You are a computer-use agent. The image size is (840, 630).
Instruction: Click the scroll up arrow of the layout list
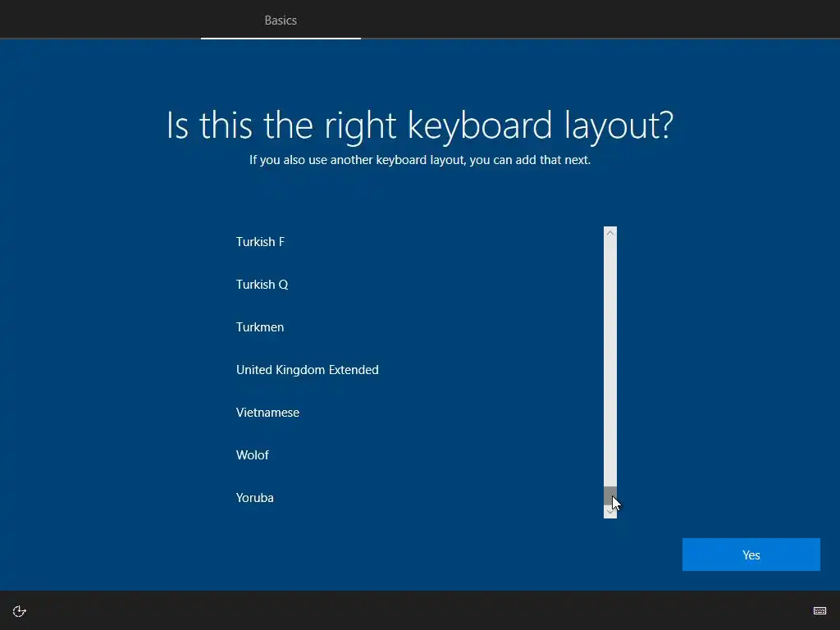point(610,232)
